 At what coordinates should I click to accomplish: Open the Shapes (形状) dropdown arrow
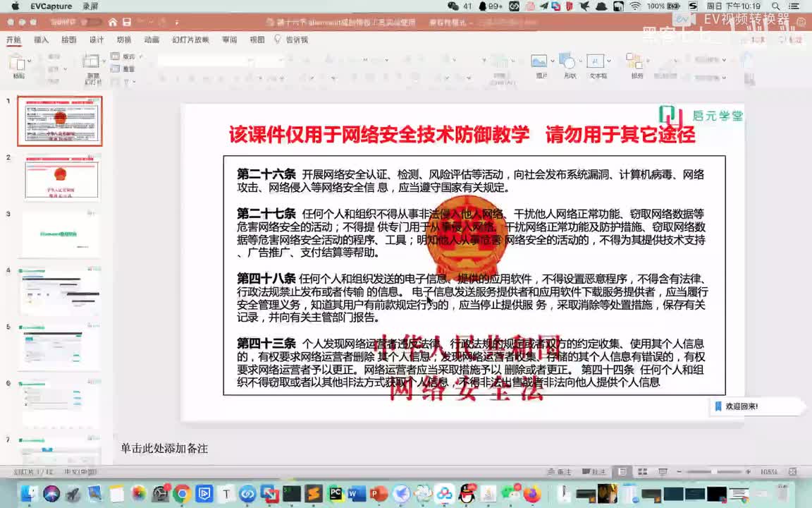pyautogui.click(x=580, y=61)
